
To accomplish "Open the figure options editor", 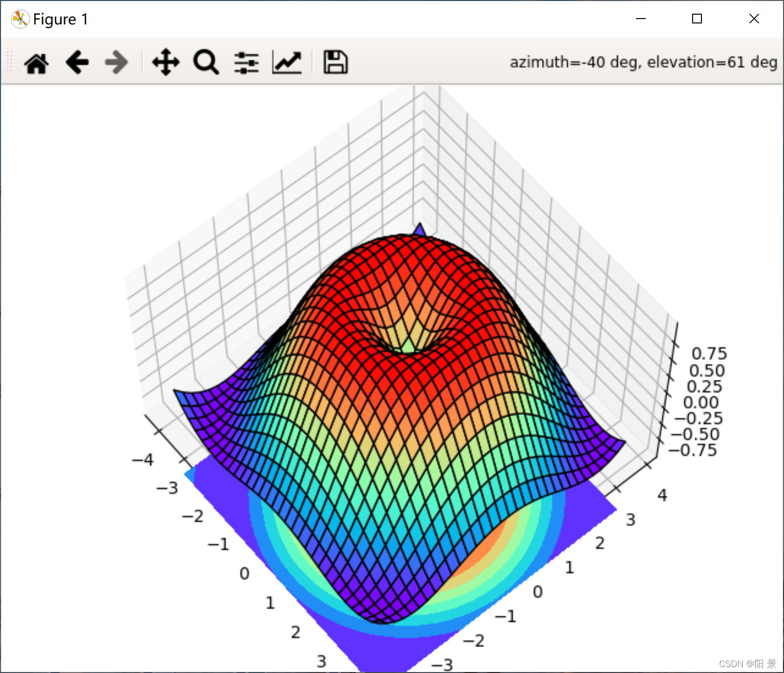I will pyautogui.click(x=286, y=62).
